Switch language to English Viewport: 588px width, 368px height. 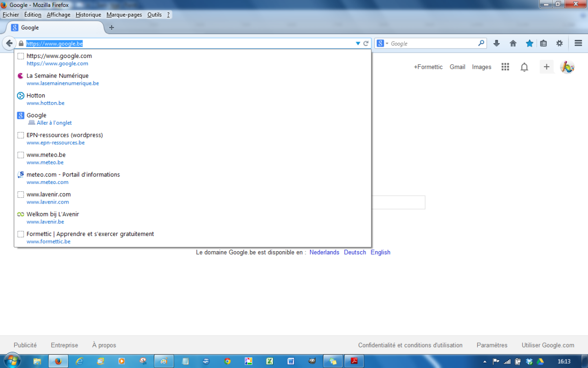pyautogui.click(x=380, y=252)
